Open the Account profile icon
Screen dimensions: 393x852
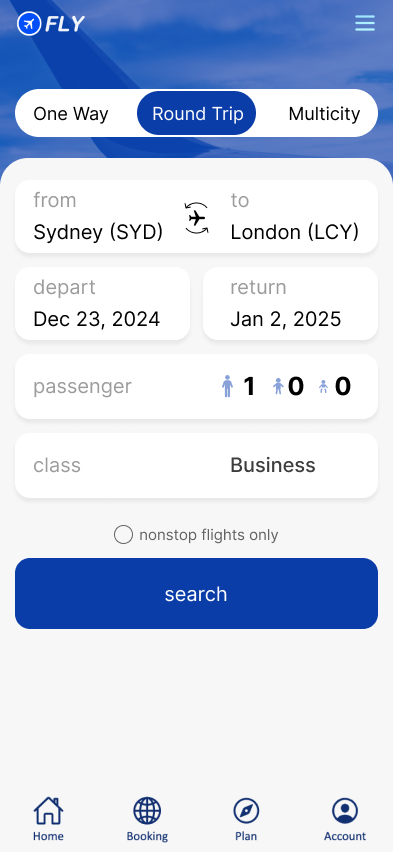point(345,811)
